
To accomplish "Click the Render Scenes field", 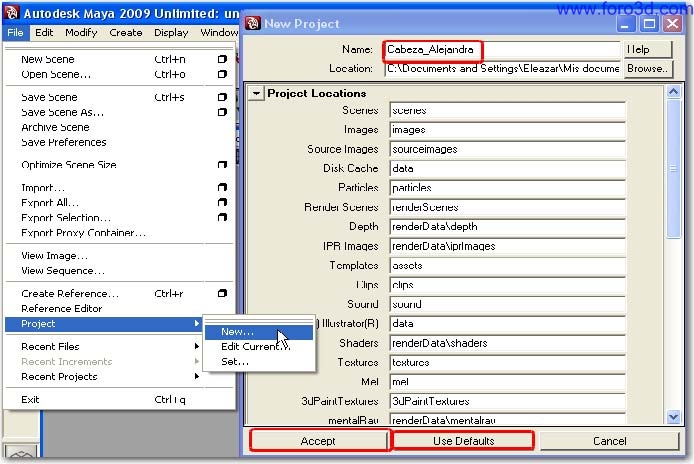I will [507, 207].
